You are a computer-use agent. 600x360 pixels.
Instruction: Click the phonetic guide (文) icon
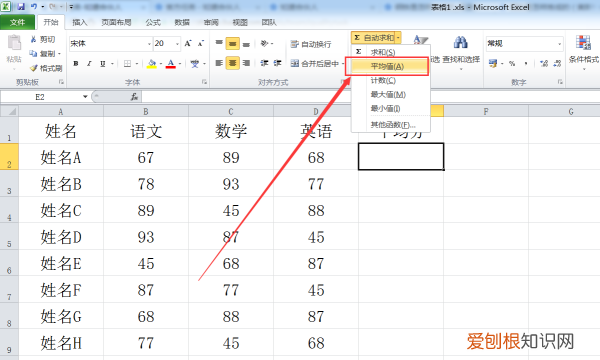[195, 64]
